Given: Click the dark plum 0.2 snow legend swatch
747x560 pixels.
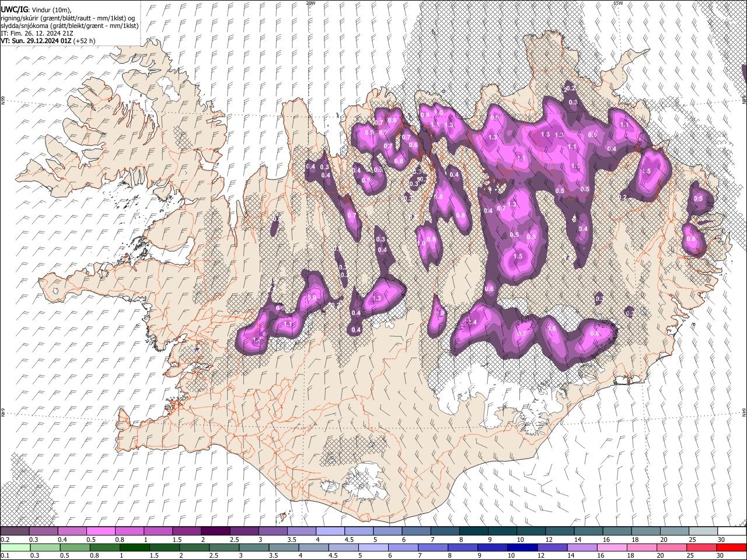Looking at the screenshot, I should pos(15,531).
